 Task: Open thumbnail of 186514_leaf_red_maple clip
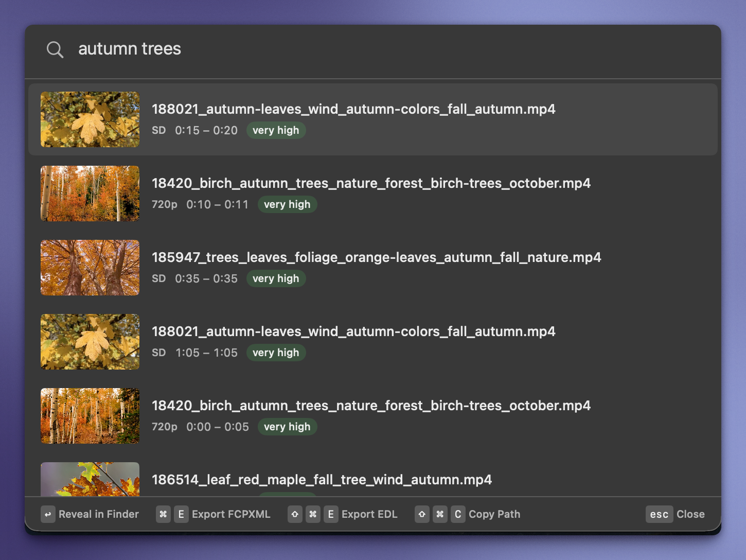(90, 479)
